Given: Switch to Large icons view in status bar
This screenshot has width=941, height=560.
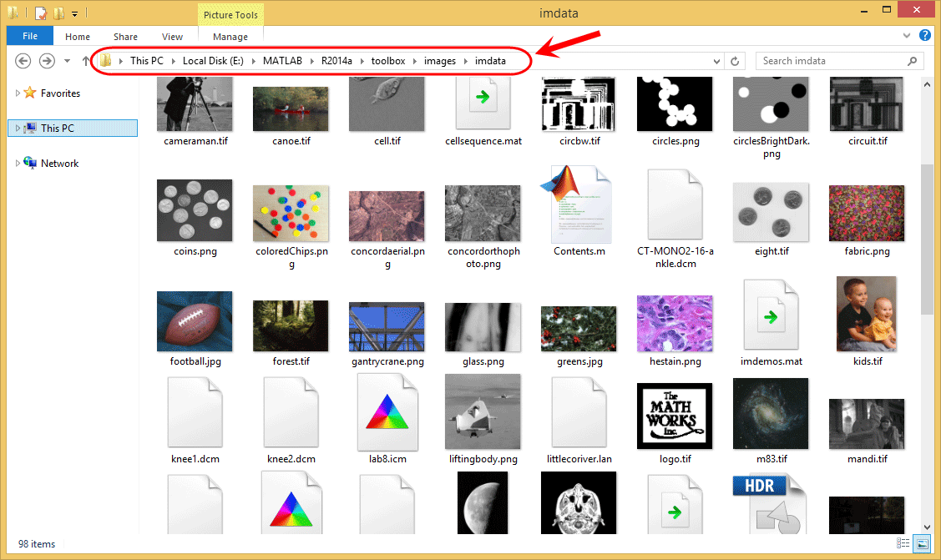Looking at the screenshot, I should pos(922,544).
